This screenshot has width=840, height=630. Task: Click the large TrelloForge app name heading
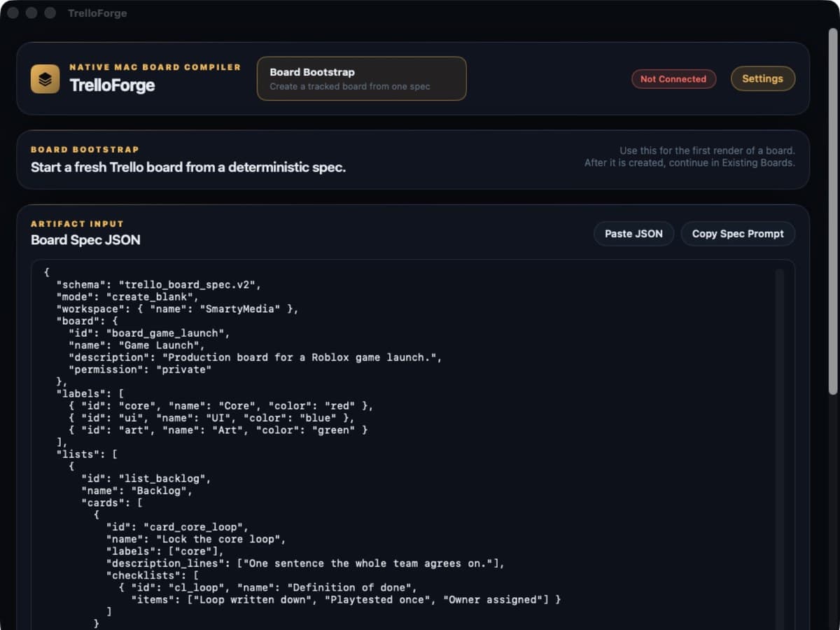pos(112,85)
